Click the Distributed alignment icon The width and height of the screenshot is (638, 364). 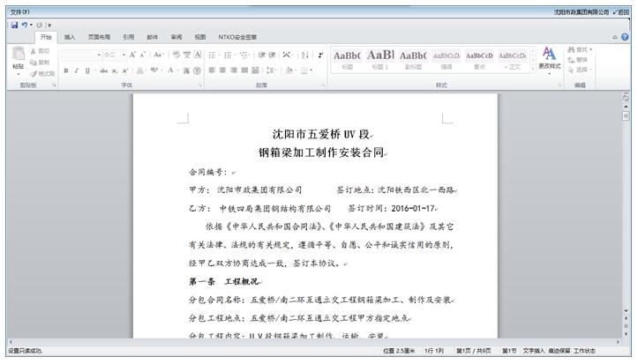pyautogui.click(x=256, y=71)
